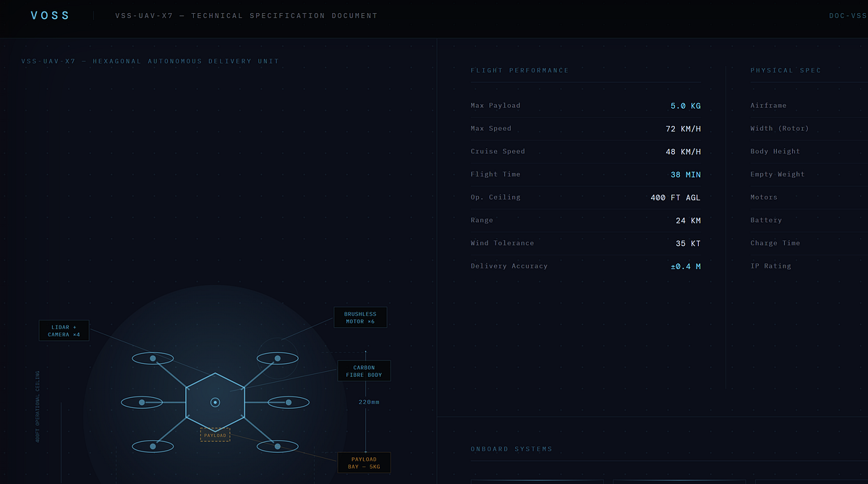The height and width of the screenshot is (484, 868).
Task: Click the vertical '400FT OPERATIONAL CEILING' text
Action: (x=38, y=407)
